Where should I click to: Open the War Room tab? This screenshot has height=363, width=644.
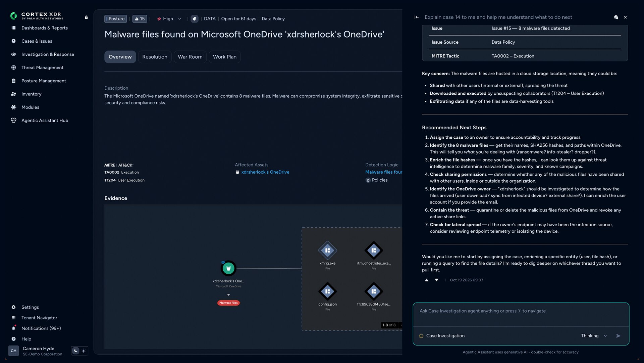tap(190, 57)
